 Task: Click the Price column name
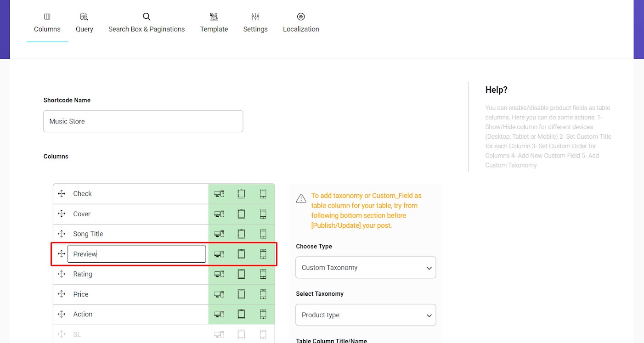[x=81, y=294]
